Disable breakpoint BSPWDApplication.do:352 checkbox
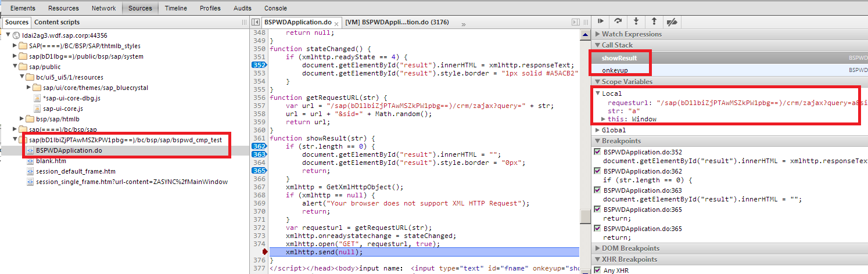This screenshot has height=274, width=868. click(598, 152)
